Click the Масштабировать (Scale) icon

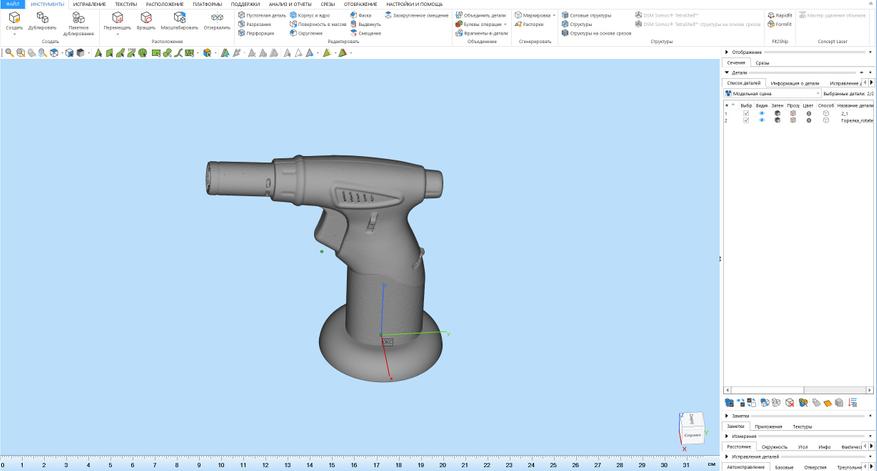click(179, 18)
